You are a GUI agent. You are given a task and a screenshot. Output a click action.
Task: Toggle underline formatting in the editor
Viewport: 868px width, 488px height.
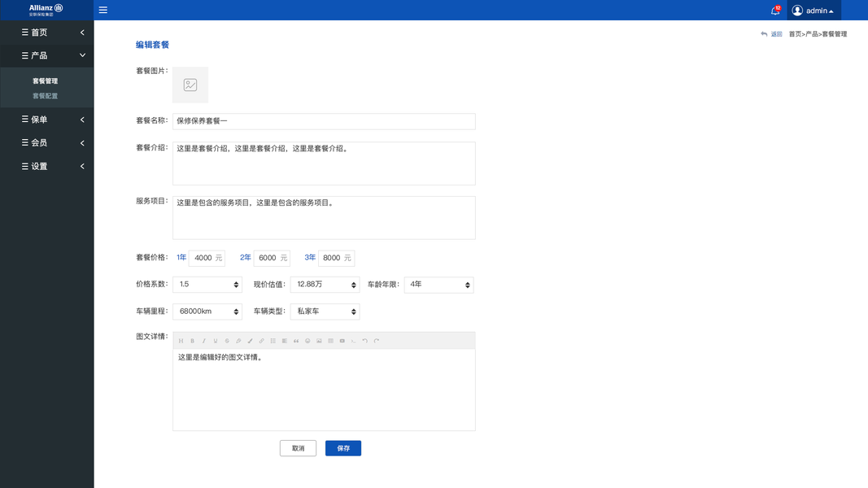(216, 341)
